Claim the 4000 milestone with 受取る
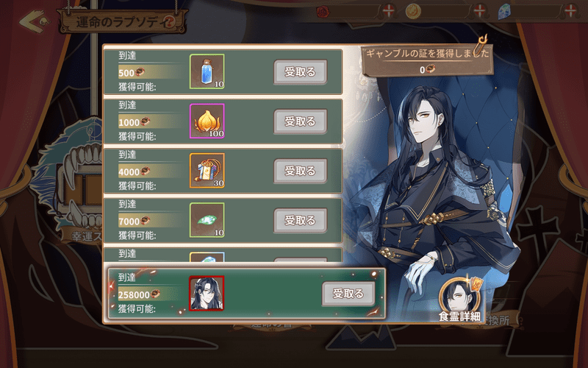 (300, 171)
